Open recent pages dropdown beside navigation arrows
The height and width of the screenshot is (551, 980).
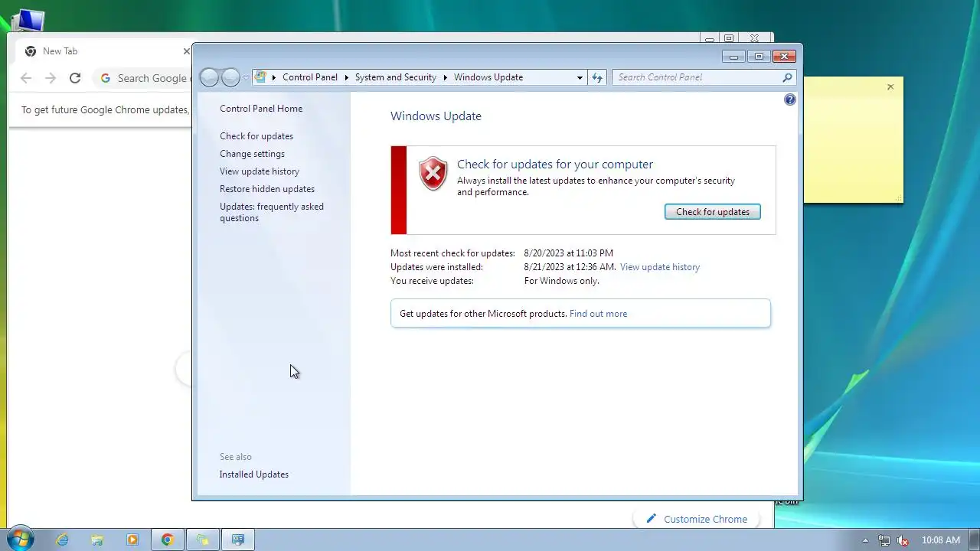click(x=246, y=77)
